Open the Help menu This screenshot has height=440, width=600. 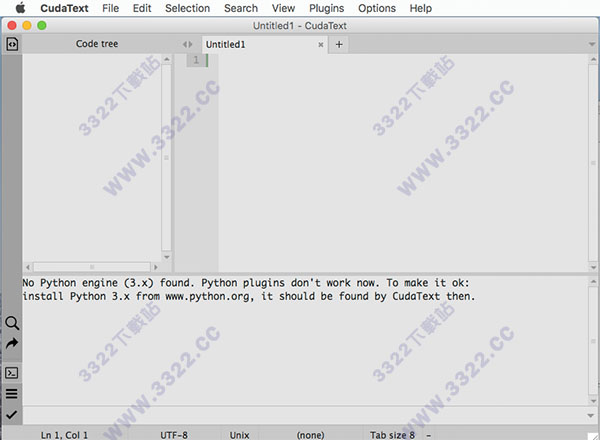coord(421,8)
